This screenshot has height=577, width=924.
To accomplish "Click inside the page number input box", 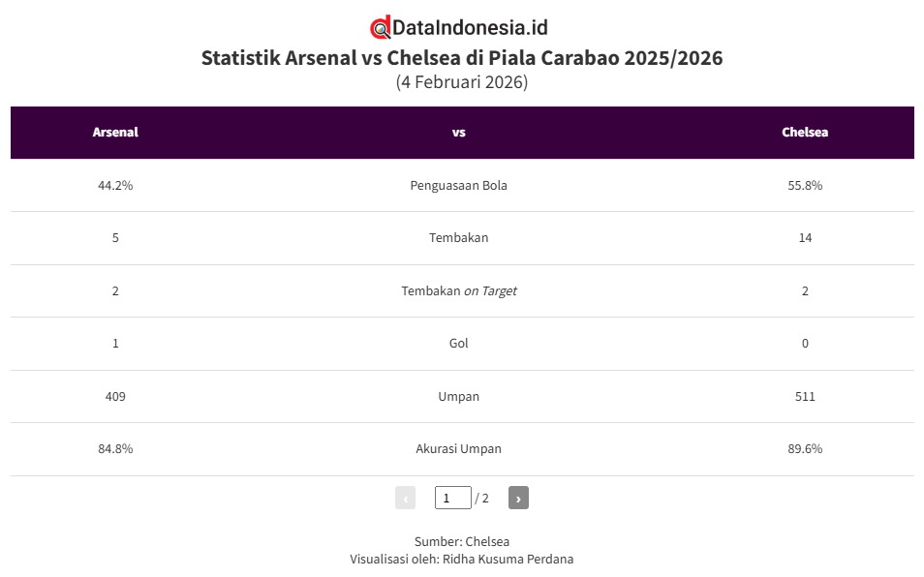I will 451,497.
